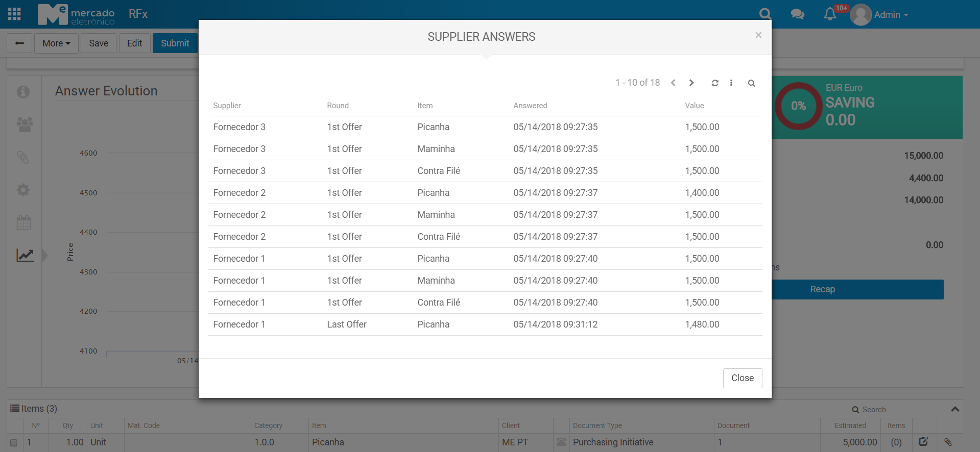Open the apps grid menu icon

coord(14,14)
